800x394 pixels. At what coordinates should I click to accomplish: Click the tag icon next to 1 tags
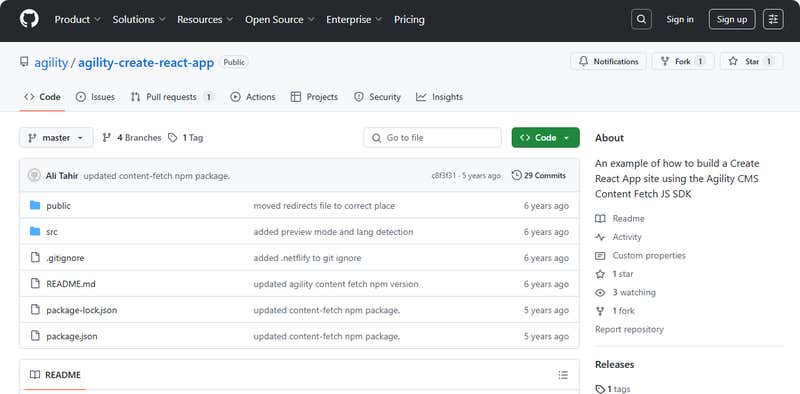pos(600,389)
